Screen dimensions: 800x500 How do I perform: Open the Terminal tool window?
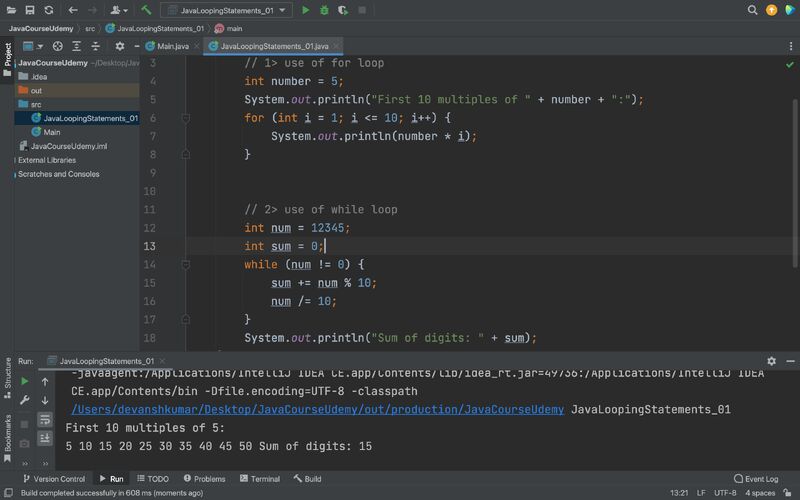tap(260, 479)
